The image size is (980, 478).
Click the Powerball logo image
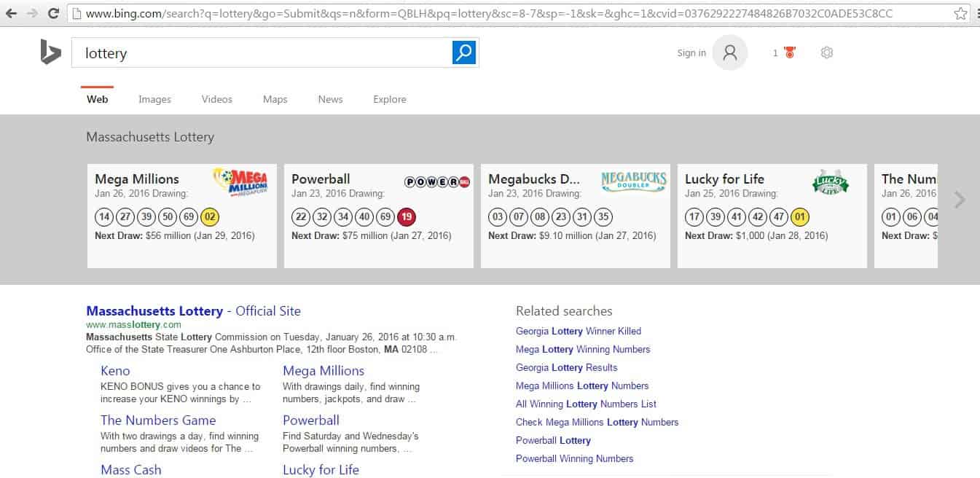437,181
